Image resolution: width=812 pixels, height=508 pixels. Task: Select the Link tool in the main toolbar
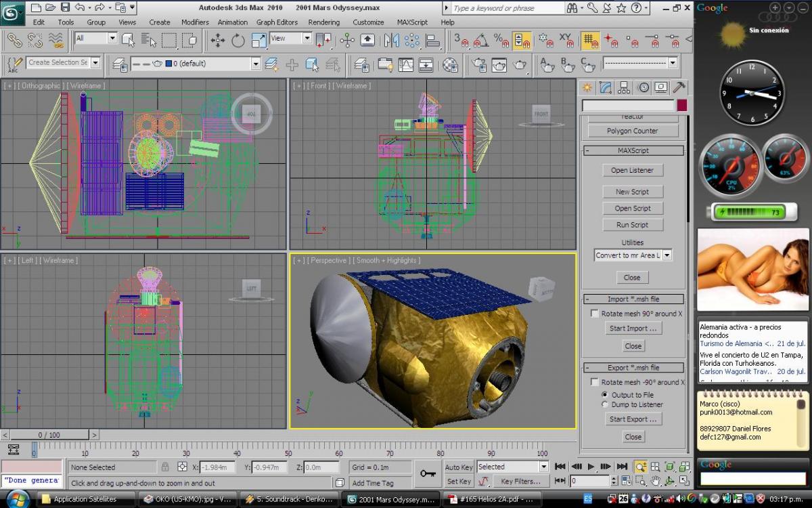pyautogui.click(x=15, y=40)
